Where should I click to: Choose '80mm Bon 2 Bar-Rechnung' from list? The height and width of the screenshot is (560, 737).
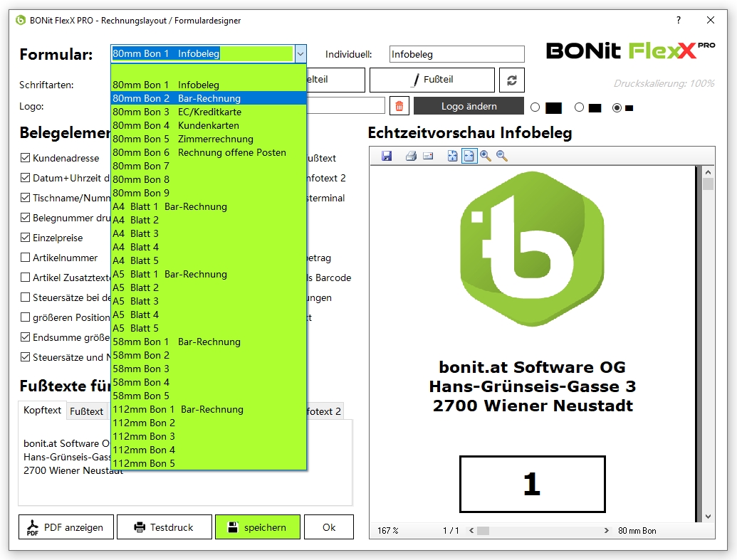tap(209, 98)
